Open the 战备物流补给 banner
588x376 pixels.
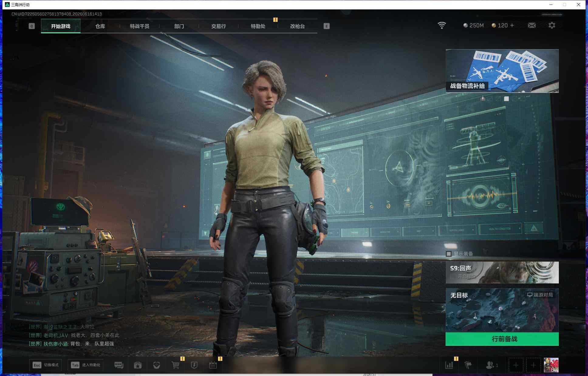pyautogui.click(x=502, y=71)
